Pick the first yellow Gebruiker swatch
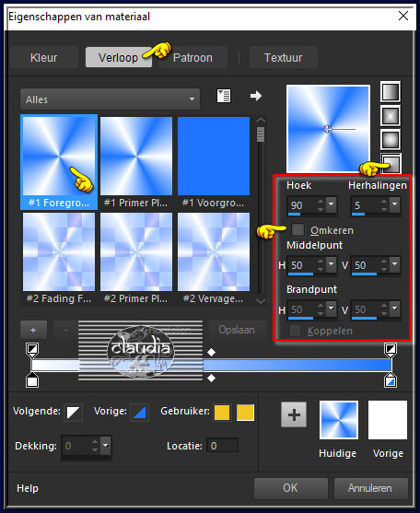 pos(222,413)
